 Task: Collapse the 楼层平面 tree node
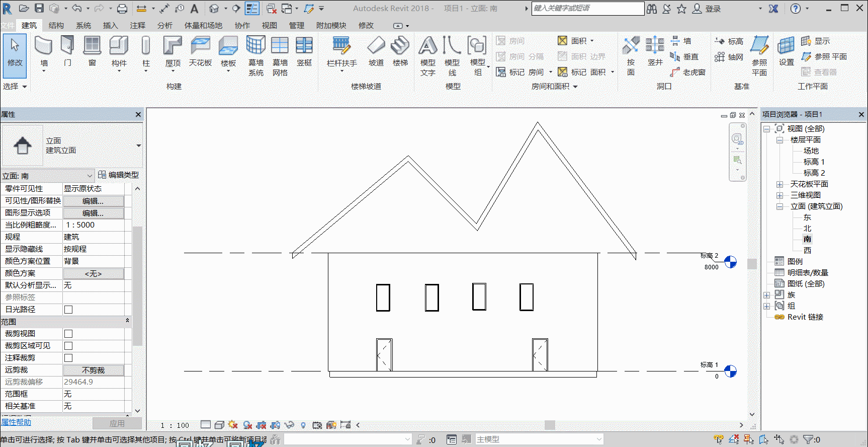[779, 140]
